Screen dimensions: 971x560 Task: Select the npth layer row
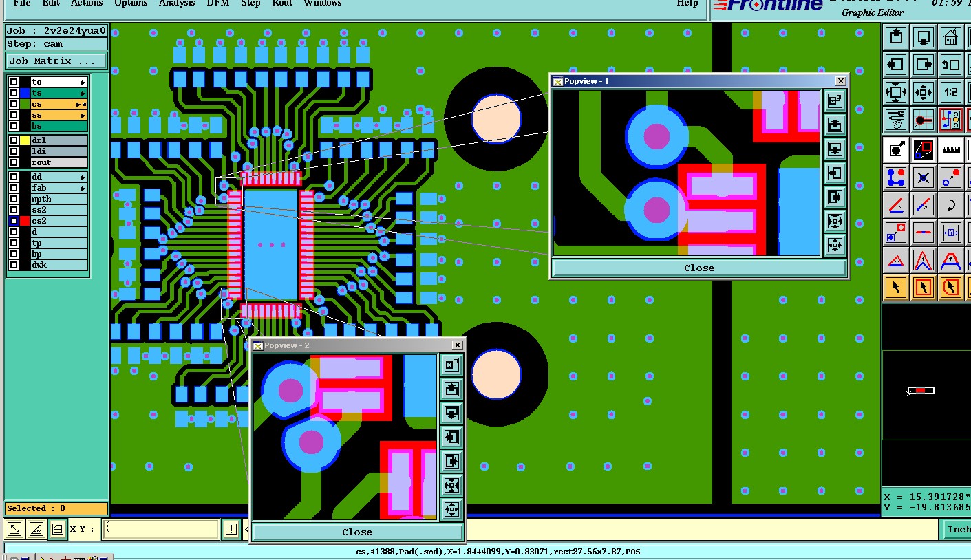click(x=59, y=199)
